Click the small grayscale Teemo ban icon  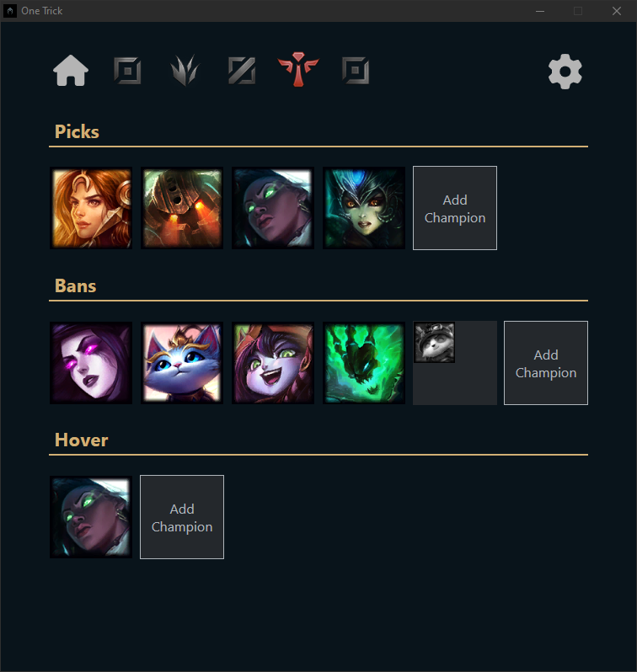(434, 342)
